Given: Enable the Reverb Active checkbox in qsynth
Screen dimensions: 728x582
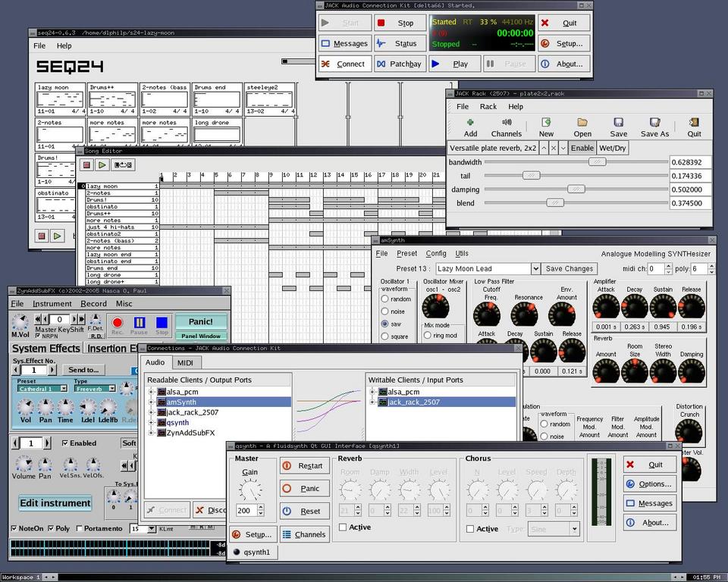Looking at the screenshot, I should (343, 527).
